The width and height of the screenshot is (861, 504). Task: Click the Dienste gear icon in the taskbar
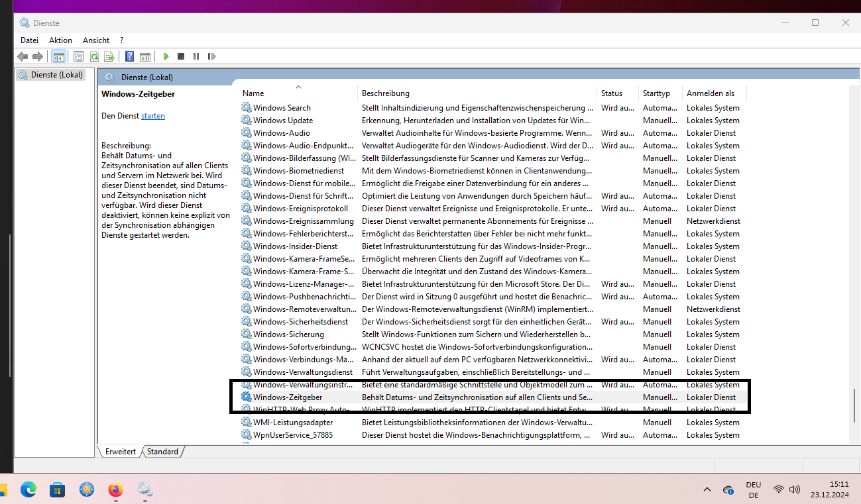tap(144, 489)
